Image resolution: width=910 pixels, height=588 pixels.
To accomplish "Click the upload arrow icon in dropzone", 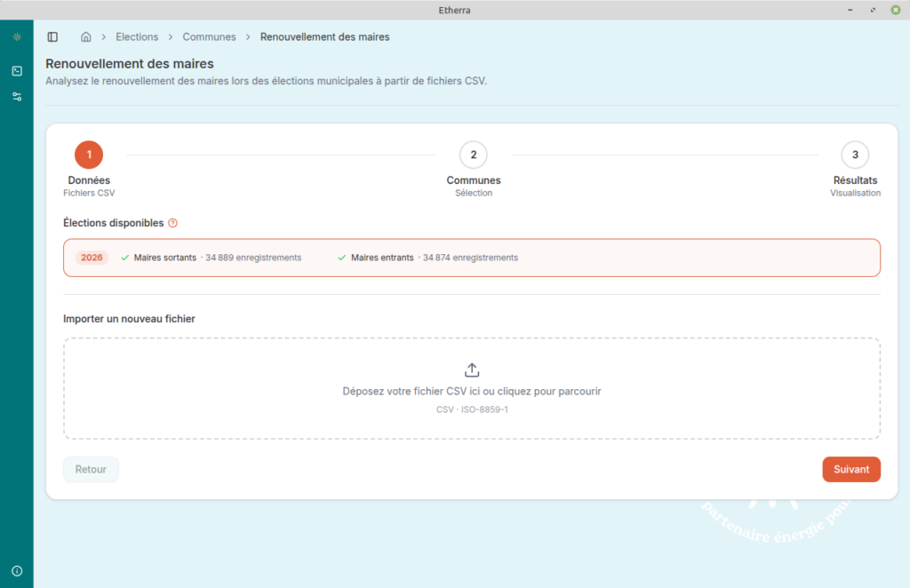I will click(x=472, y=370).
